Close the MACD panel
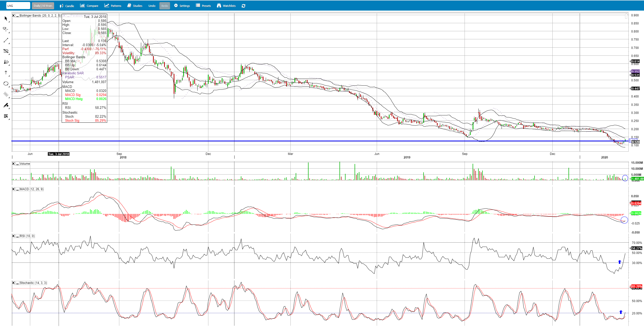This screenshot has height=327, width=644. (x=13, y=189)
